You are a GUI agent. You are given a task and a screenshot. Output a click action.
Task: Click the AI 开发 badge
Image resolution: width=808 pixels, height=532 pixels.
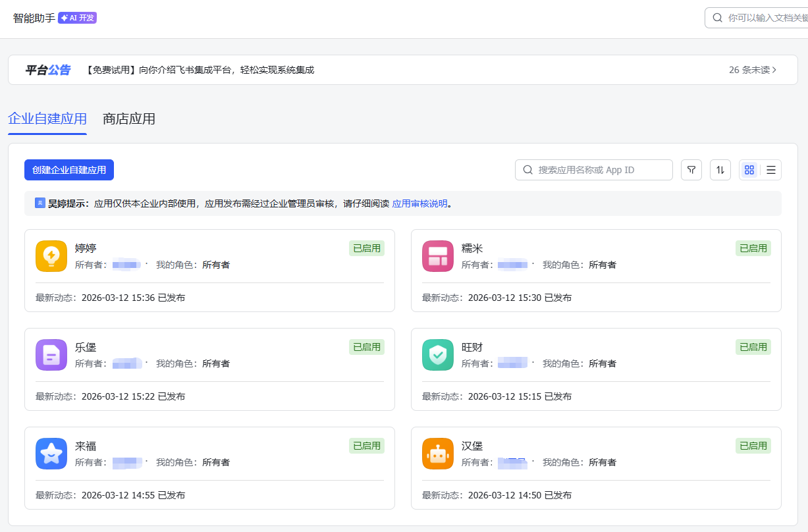(78, 18)
